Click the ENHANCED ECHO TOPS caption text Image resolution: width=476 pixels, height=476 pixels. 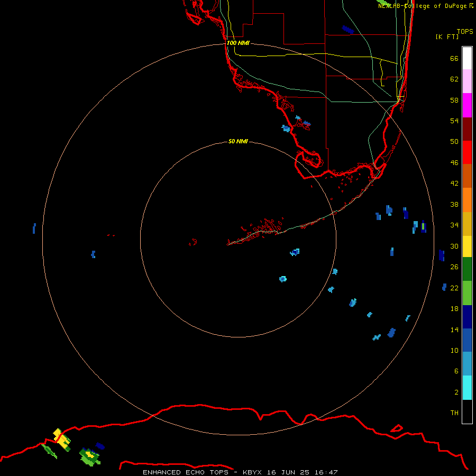pyautogui.click(x=186, y=472)
